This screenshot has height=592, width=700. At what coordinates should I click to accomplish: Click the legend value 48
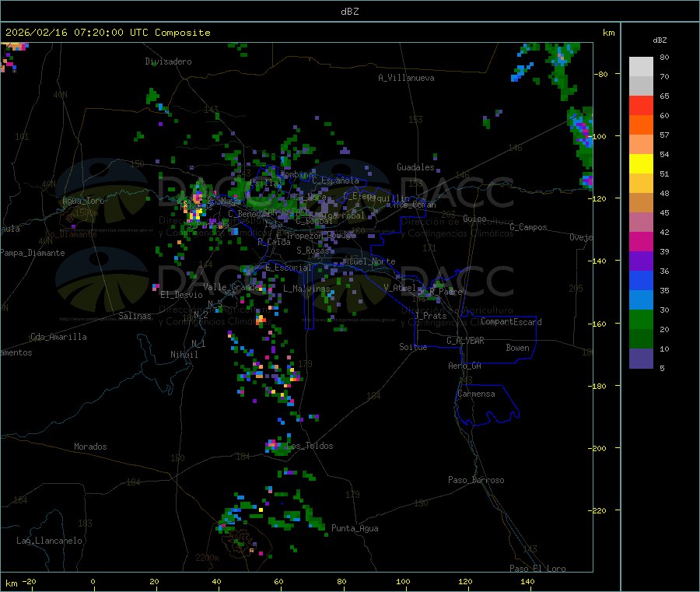pos(664,194)
